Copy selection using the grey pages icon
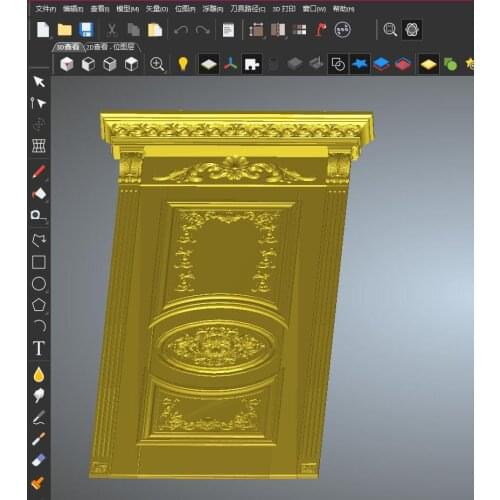 click(x=133, y=30)
